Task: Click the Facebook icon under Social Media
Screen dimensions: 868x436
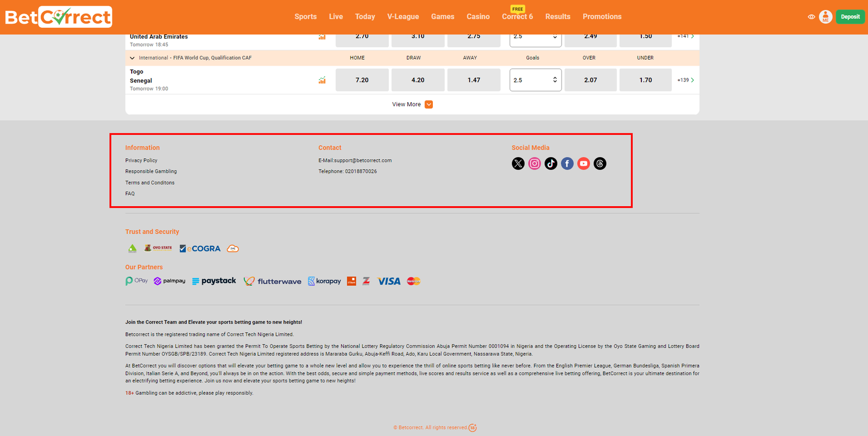Action: pyautogui.click(x=567, y=163)
